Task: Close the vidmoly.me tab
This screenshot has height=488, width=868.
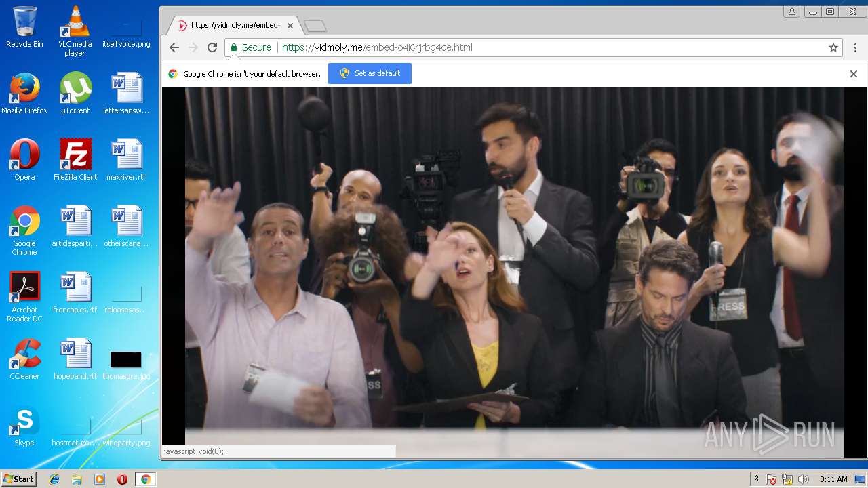Action: tap(290, 26)
